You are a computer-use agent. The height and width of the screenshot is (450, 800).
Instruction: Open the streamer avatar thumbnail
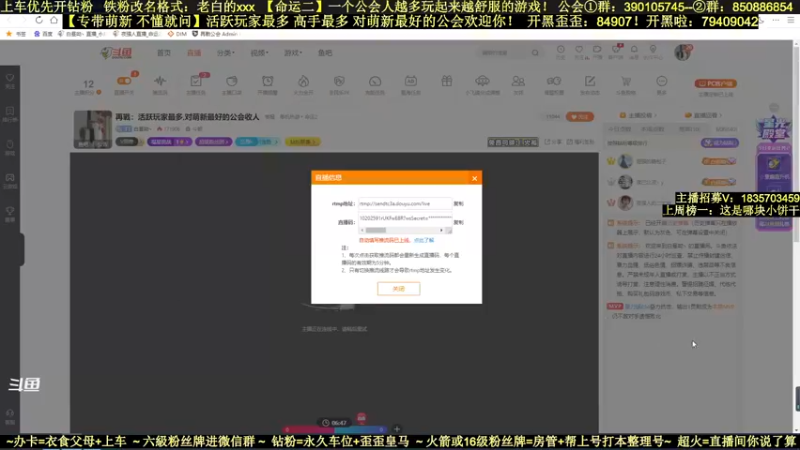(x=92, y=130)
